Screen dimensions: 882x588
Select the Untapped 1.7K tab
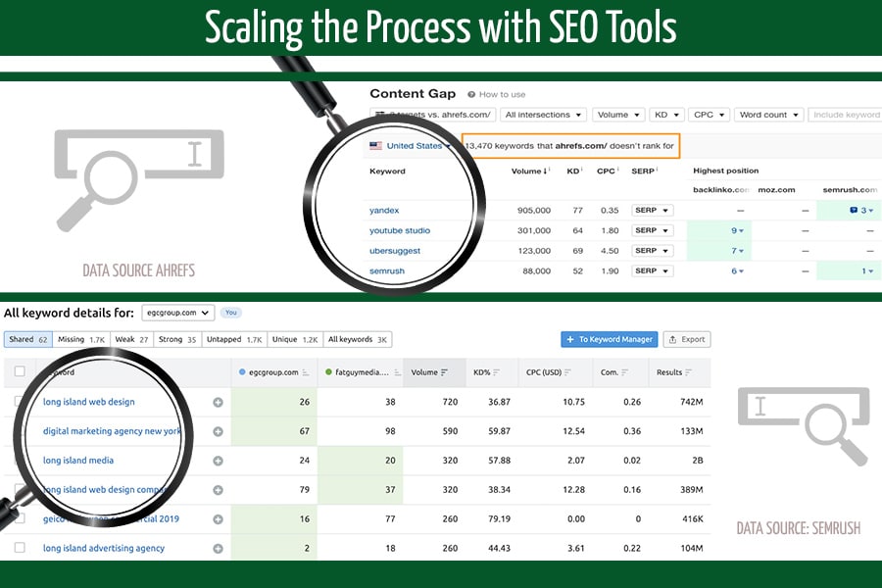pos(234,339)
